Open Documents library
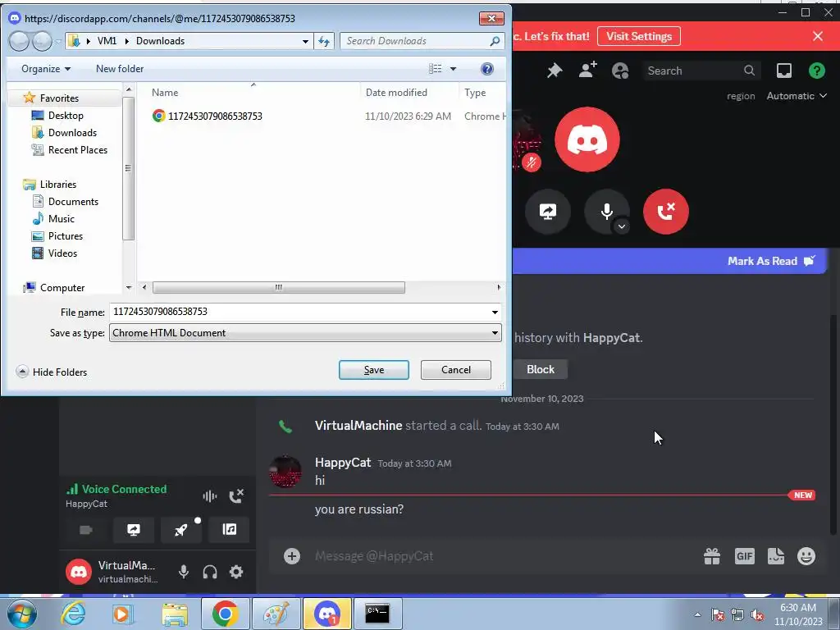The width and height of the screenshot is (840, 630). [73, 202]
